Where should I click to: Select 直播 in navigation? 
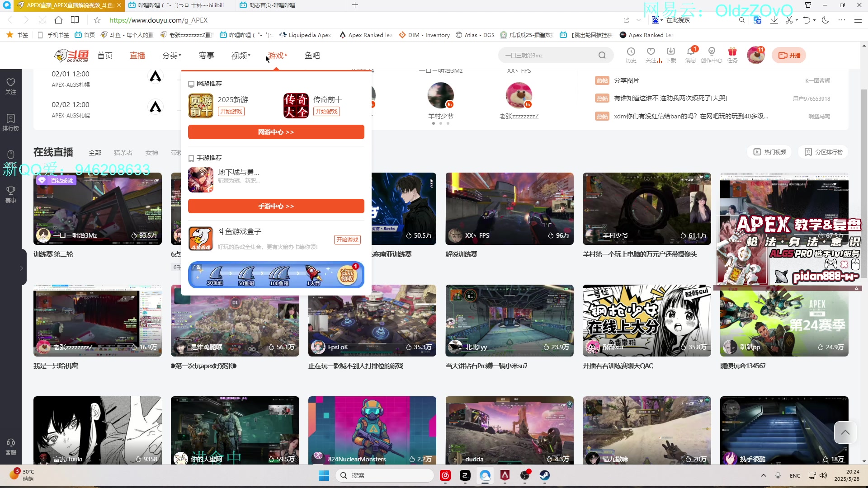[x=137, y=56]
